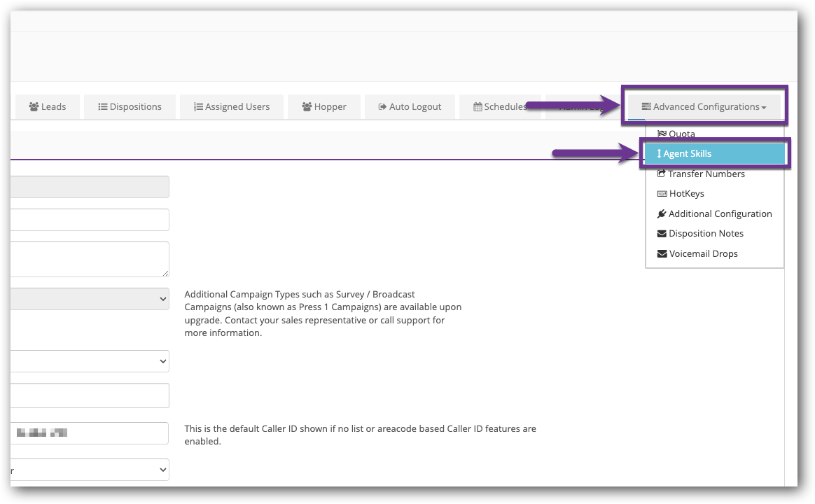The width and height of the screenshot is (815, 504).
Task: Click the HotKeys keyboard icon
Action: click(x=662, y=194)
